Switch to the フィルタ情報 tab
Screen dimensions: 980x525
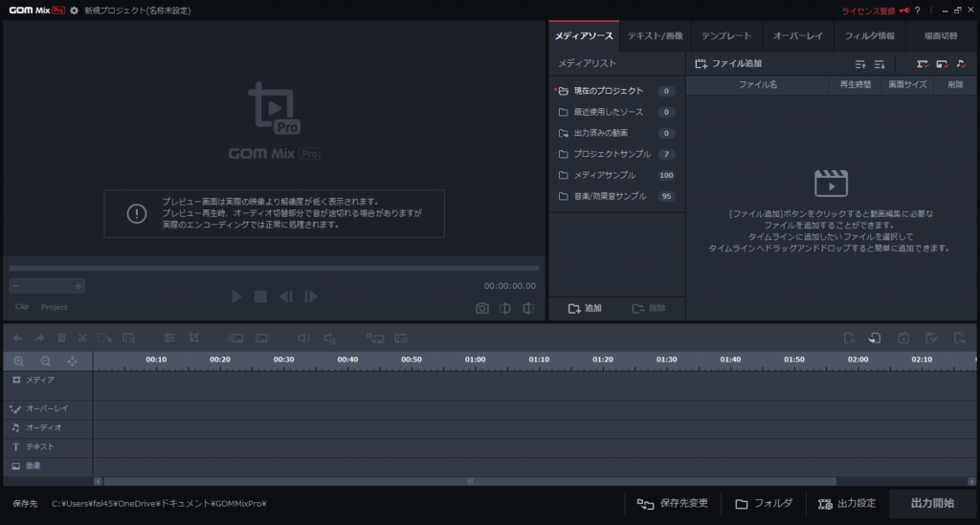tap(869, 36)
